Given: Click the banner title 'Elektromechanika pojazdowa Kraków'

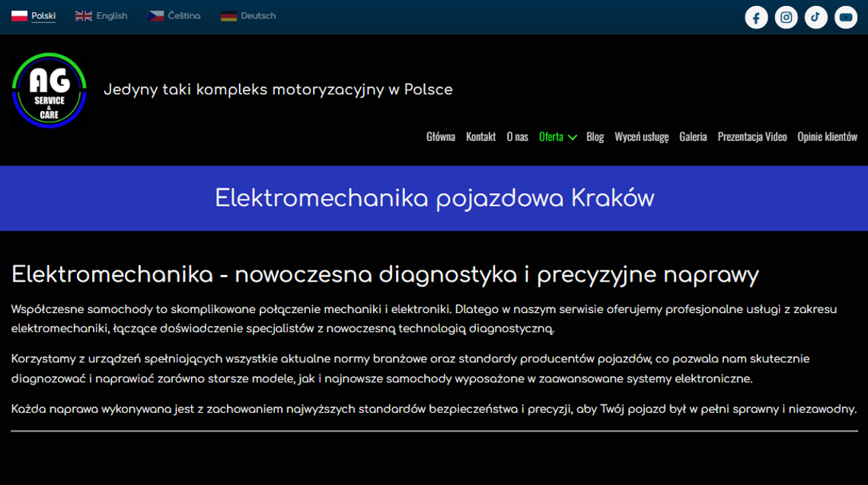Looking at the screenshot, I should click(435, 198).
